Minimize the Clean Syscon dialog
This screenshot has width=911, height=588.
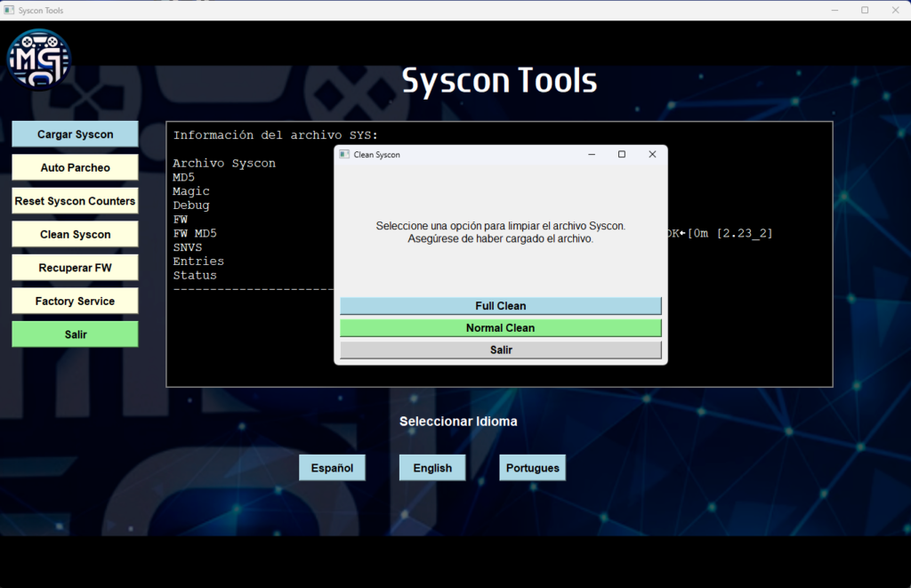tap(592, 155)
